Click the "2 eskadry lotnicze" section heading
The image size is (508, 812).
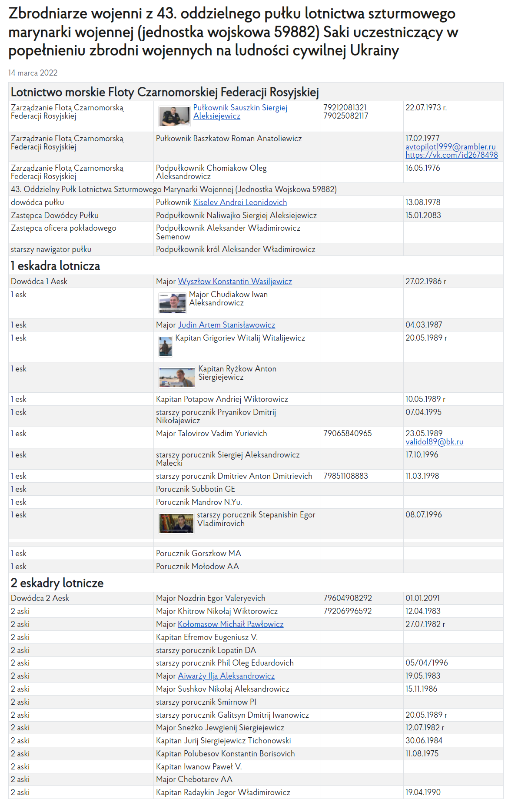click(x=57, y=583)
